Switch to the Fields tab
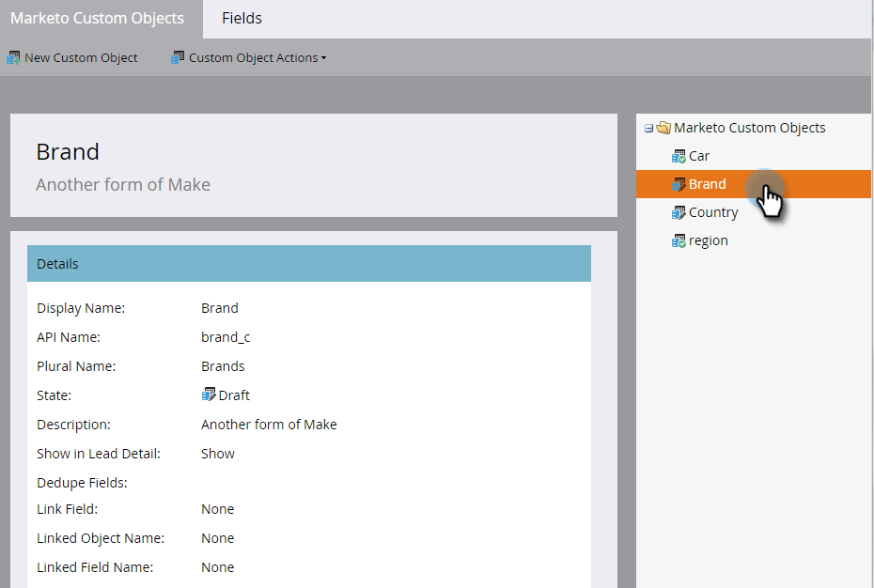The height and width of the screenshot is (588, 874). (242, 19)
